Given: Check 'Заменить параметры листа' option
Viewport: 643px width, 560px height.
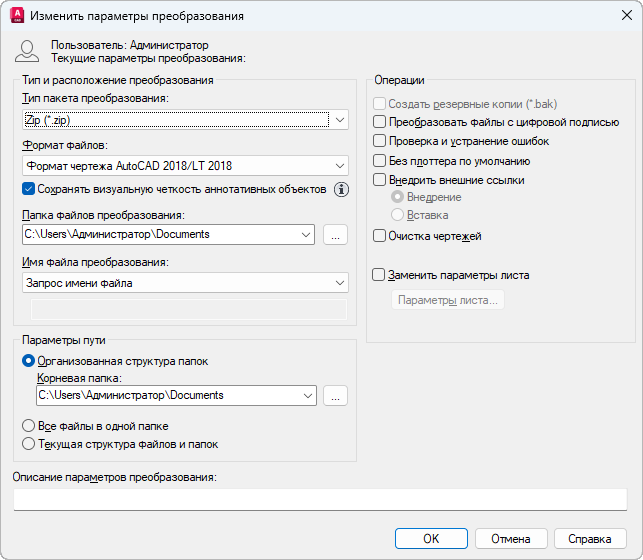Looking at the screenshot, I should 379,274.
